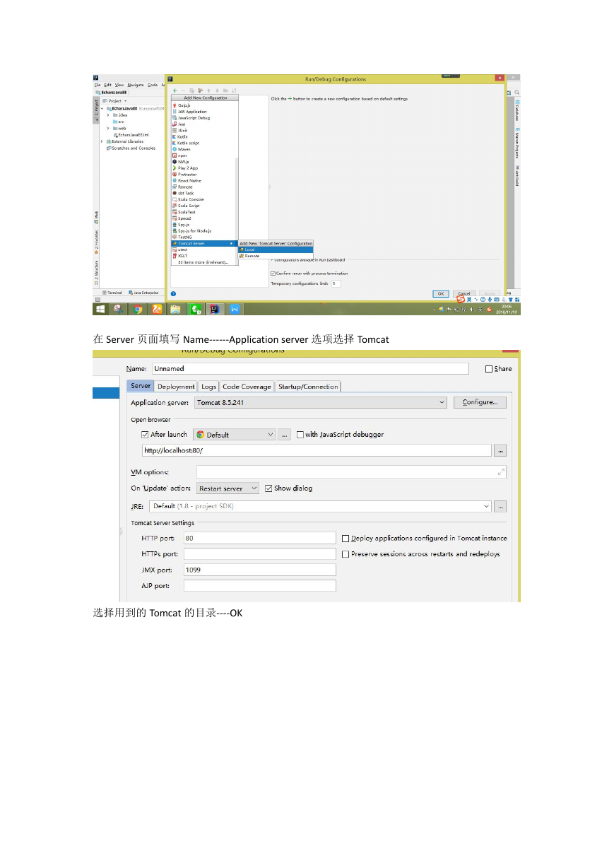Expand the web folder in Project tree
Viewport: 614px width, 868px height.
click(107, 128)
